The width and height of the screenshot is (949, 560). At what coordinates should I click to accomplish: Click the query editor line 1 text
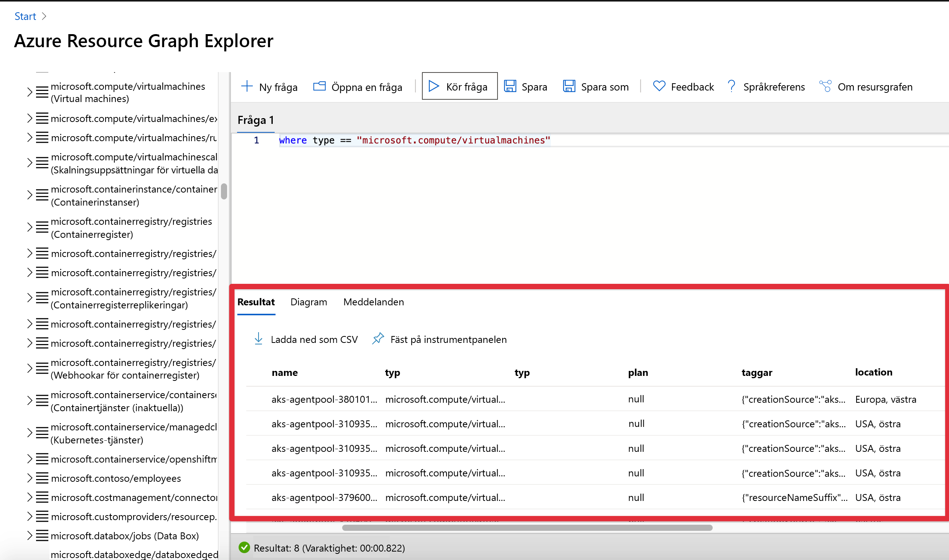tap(415, 140)
